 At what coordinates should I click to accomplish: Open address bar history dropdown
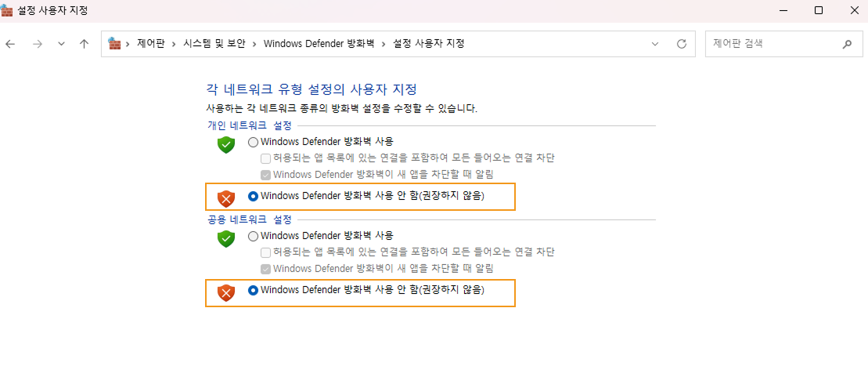pos(655,44)
